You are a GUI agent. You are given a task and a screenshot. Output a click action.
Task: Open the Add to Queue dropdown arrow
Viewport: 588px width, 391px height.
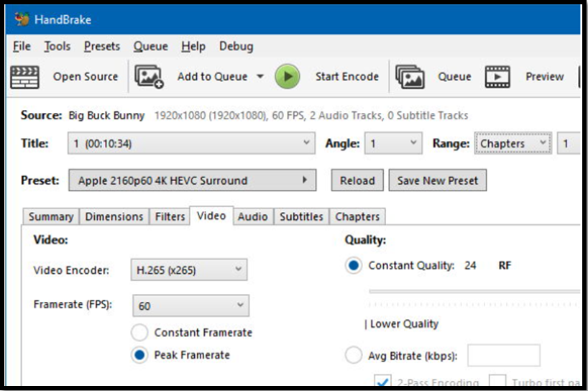pos(260,76)
